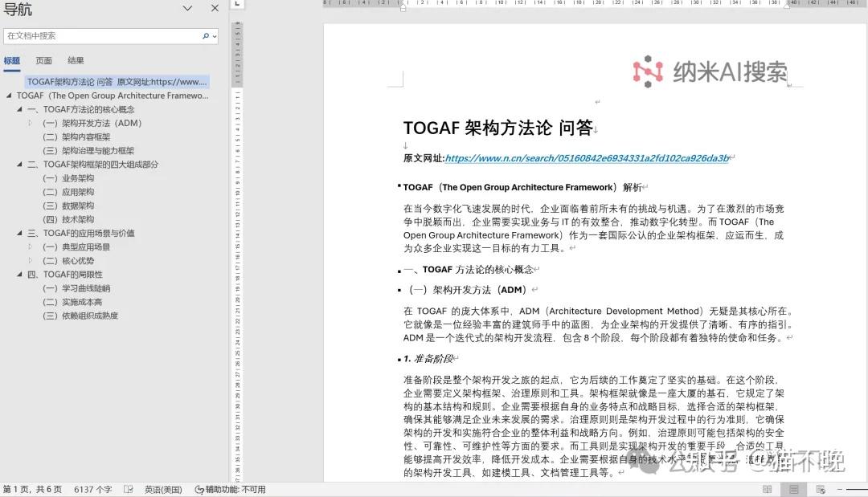
Task: Click the zoom slider track in status bar
Action: coord(857,489)
